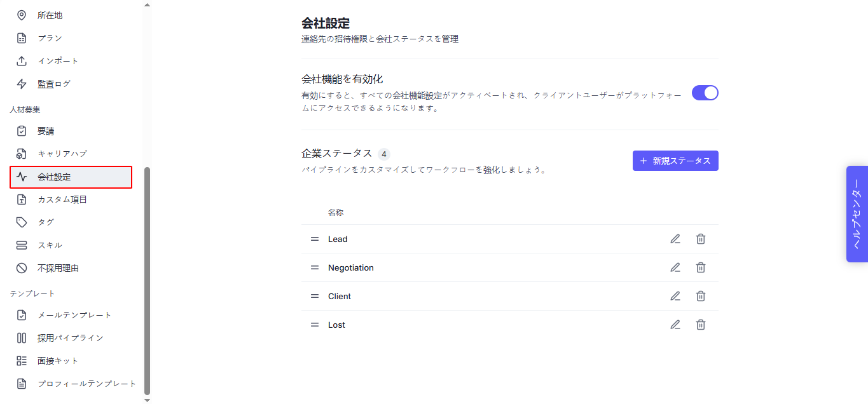
Task: Click the sidebar scroll down arrow
Action: pos(148,400)
